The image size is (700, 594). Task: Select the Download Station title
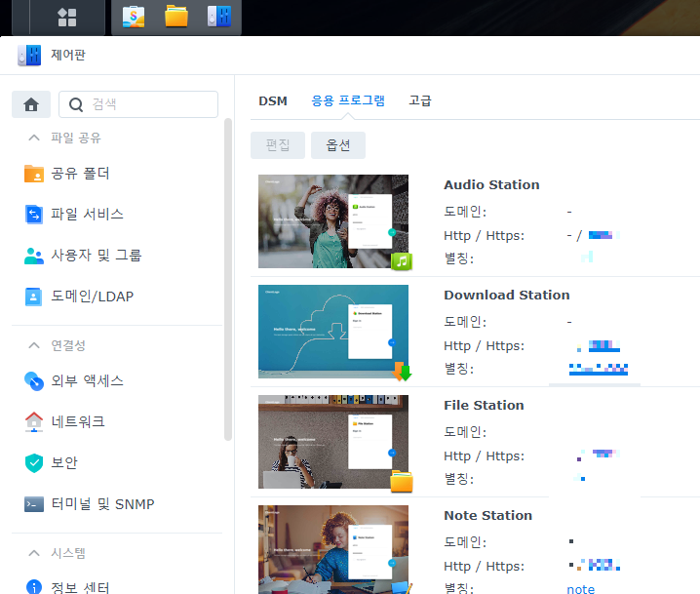[507, 296]
